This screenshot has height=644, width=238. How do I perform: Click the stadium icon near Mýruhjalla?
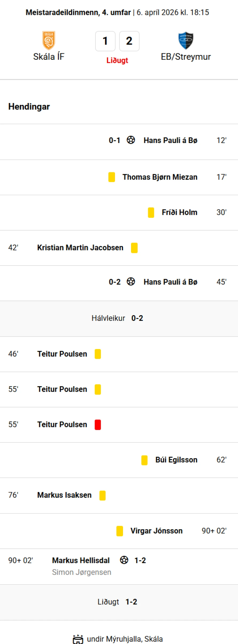click(x=78, y=639)
